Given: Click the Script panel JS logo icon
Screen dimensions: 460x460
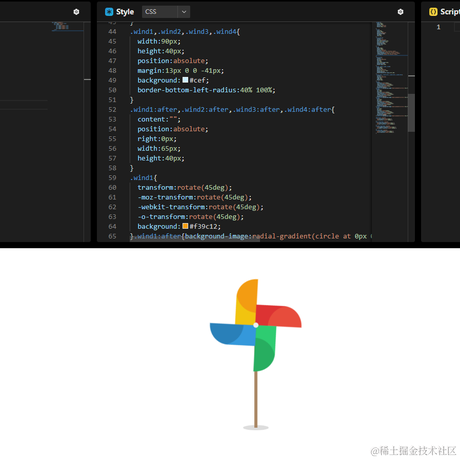Looking at the screenshot, I should [x=433, y=12].
